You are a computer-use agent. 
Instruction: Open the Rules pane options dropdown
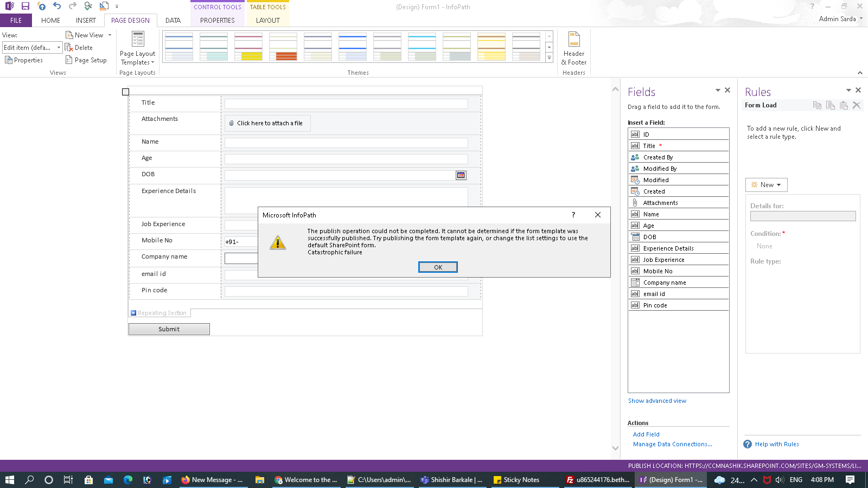click(x=848, y=90)
